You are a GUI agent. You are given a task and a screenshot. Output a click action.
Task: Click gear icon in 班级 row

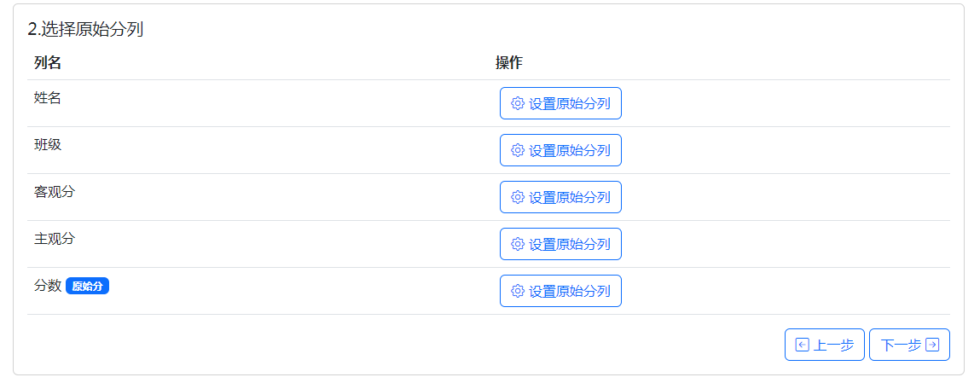pyautogui.click(x=518, y=150)
